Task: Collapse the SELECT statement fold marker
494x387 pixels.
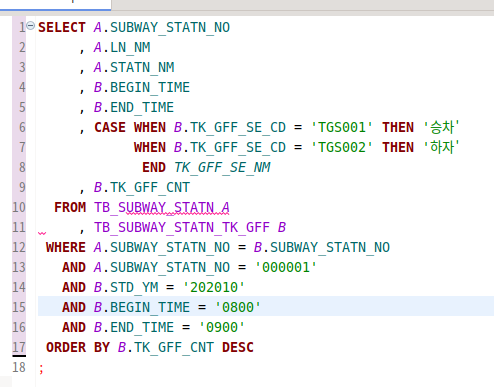Action: point(30,26)
